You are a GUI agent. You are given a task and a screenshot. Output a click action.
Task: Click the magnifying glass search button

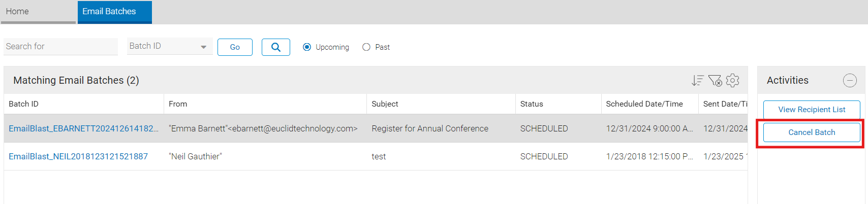275,47
